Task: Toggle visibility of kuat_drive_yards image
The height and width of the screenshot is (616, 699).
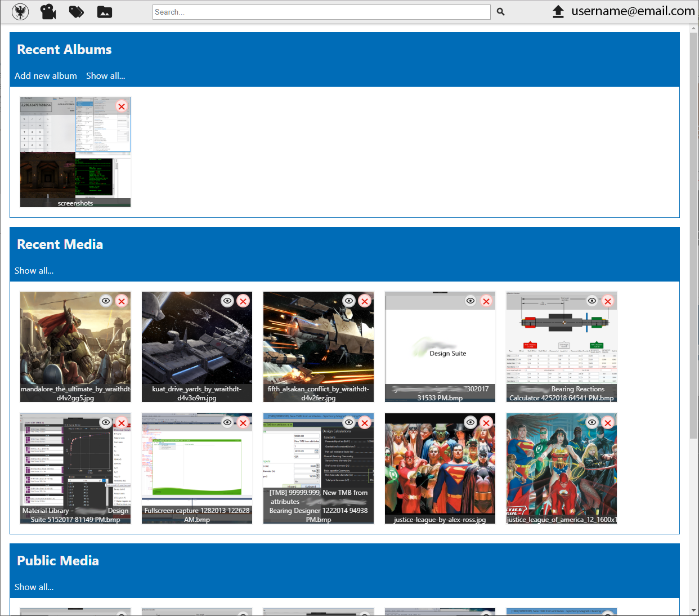Action: click(227, 301)
